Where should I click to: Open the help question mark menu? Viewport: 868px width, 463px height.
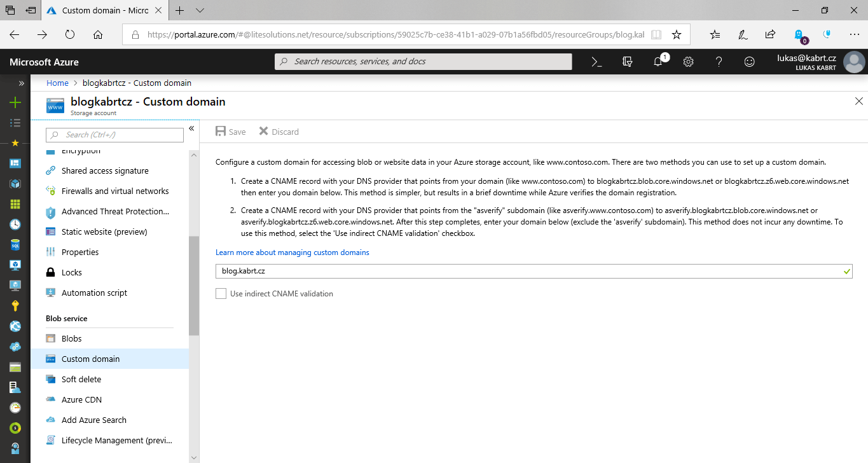[x=719, y=62]
